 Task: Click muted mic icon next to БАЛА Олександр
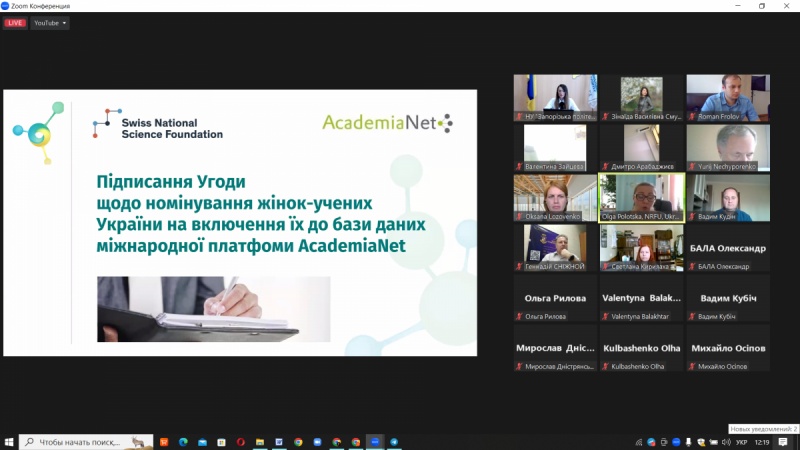tap(691, 267)
